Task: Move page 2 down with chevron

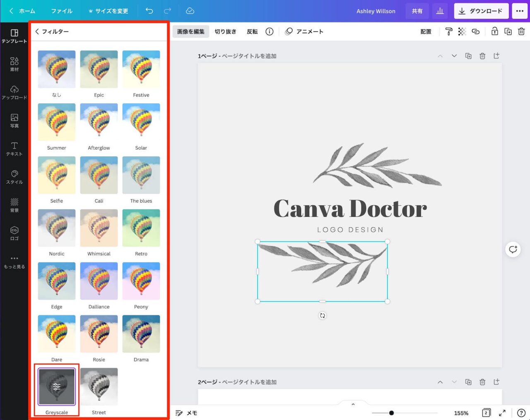Action: (454, 382)
